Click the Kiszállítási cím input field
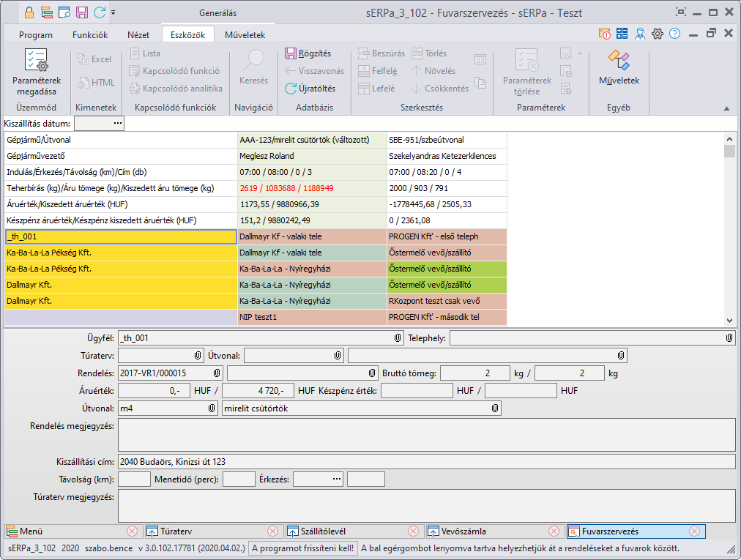The image size is (741, 560). pyautogui.click(x=425, y=462)
